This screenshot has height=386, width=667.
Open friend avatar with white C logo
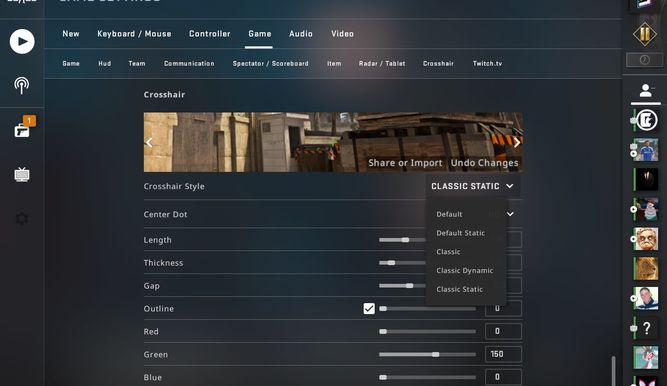[x=646, y=120]
